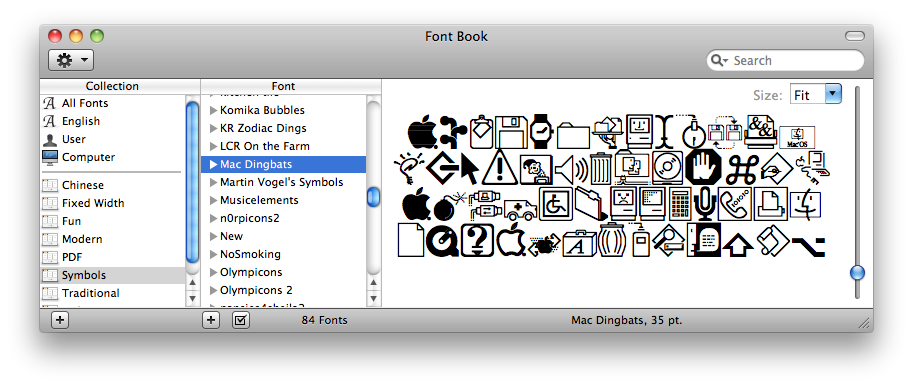This screenshot has height=387, width=913.
Task: Select the Symbols collection
Action: [x=112, y=275]
